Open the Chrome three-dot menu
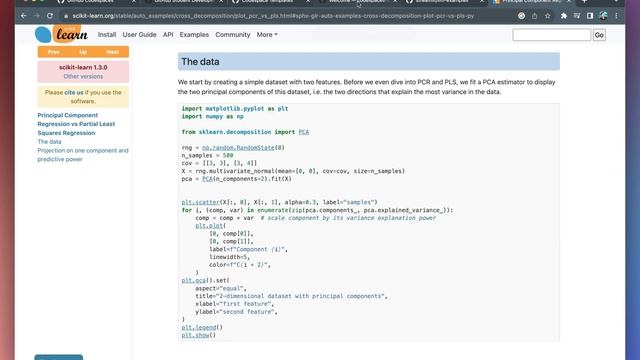The width and height of the screenshot is (640, 360). pos(616,16)
